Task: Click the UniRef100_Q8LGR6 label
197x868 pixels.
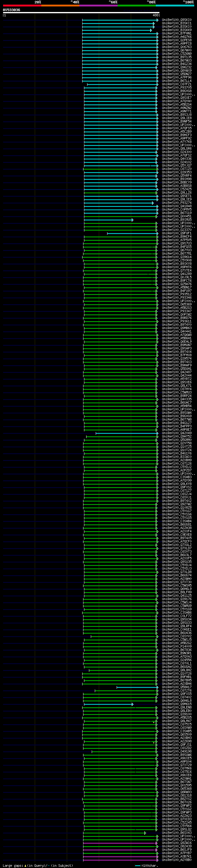Action: (177, 149)
